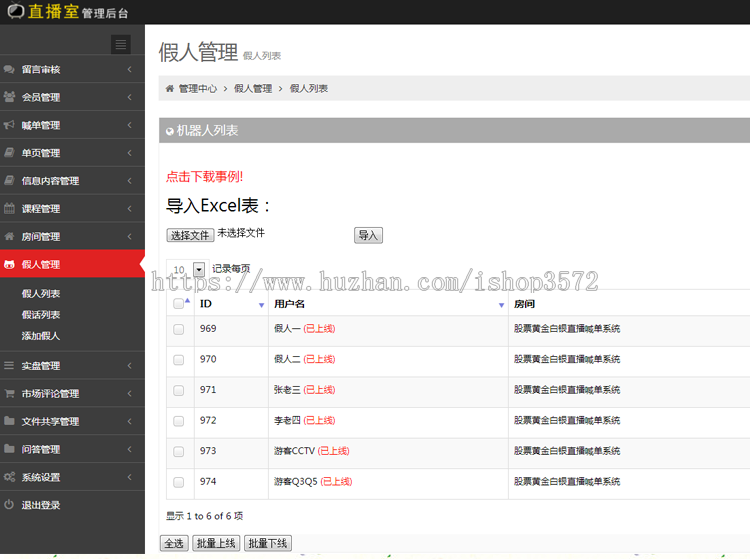Click the username 李老四
This screenshot has height=559, width=750.
pyautogui.click(x=287, y=420)
